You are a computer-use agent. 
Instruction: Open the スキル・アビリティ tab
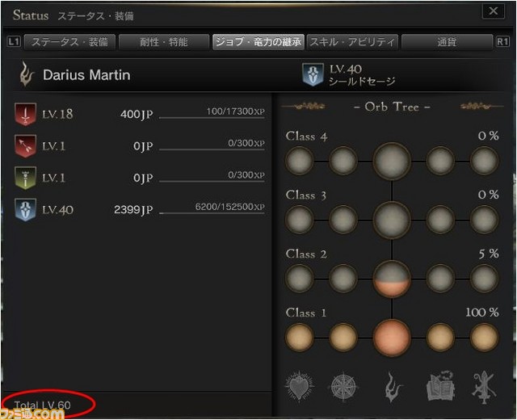click(352, 42)
